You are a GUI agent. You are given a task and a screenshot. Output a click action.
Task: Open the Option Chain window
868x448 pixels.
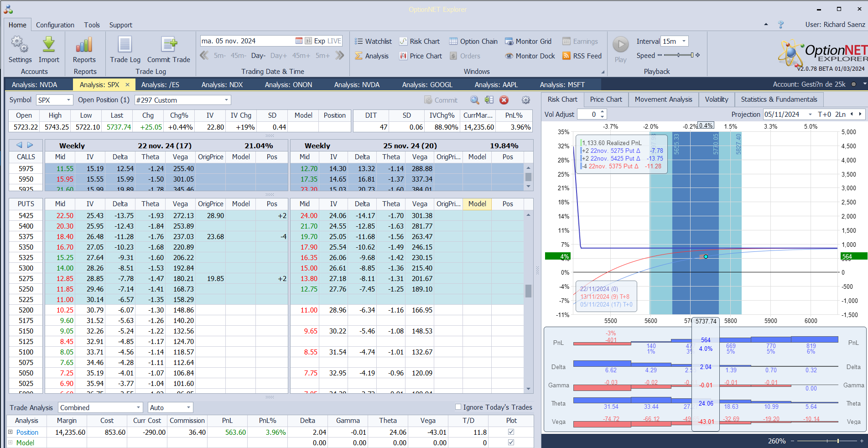pos(473,42)
